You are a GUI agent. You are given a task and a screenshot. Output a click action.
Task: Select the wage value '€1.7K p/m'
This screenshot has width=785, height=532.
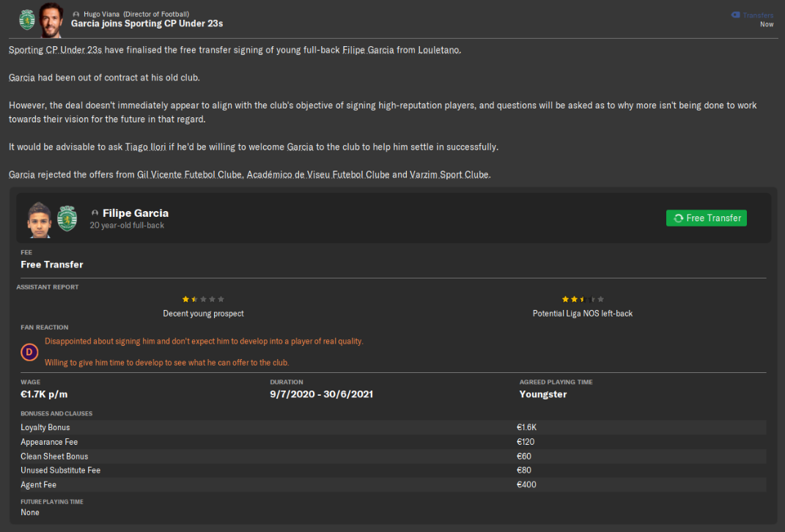pyautogui.click(x=44, y=394)
